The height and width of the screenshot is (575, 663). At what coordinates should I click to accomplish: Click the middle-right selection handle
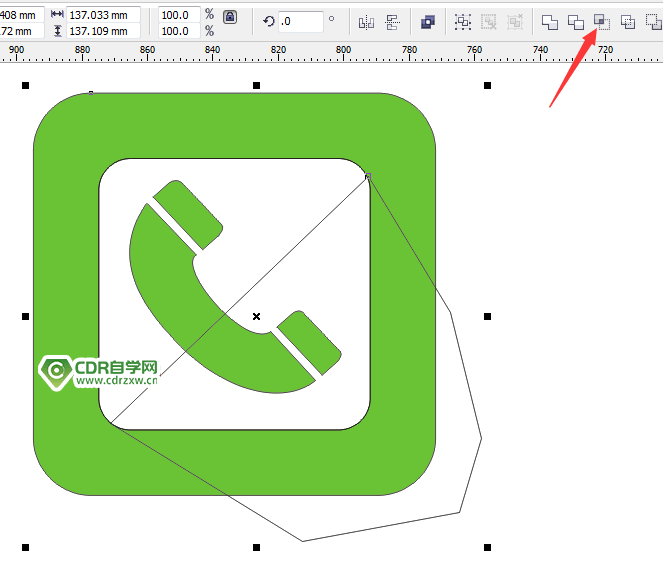coord(487,316)
